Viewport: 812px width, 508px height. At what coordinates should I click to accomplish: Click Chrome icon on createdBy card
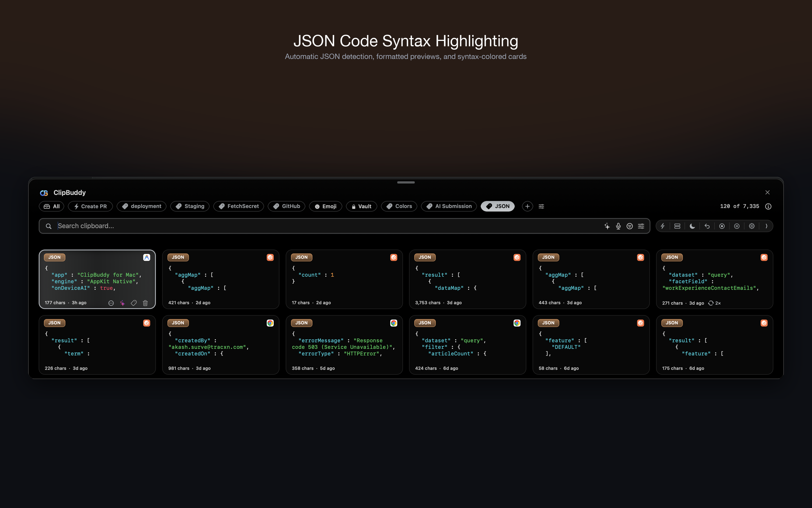pyautogui.click(x=270, y=323)
